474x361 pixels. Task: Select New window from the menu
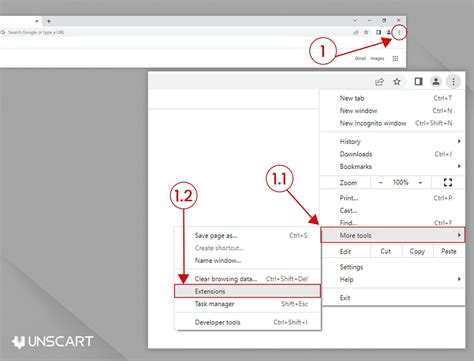(x=392, y=111)
